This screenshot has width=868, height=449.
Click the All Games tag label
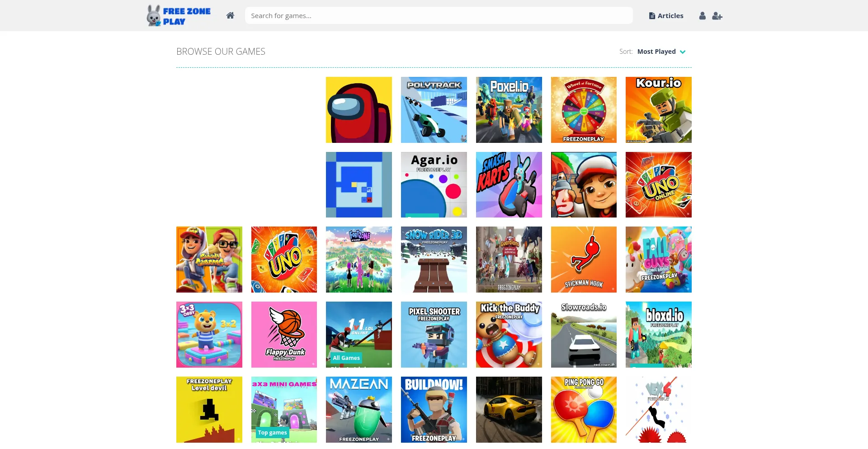click(x=346, y=358)
